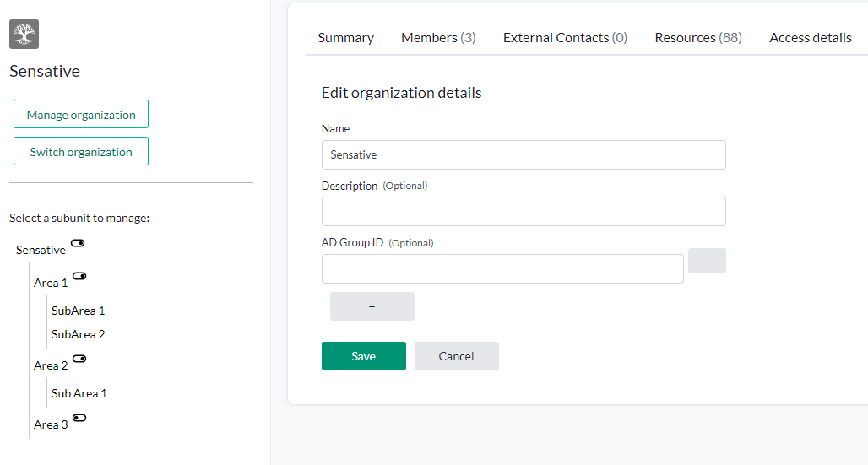This screenshot has width=868, height=465.
Task: Select SubArea 2 under Area 1
Action: tap(78, 334)
